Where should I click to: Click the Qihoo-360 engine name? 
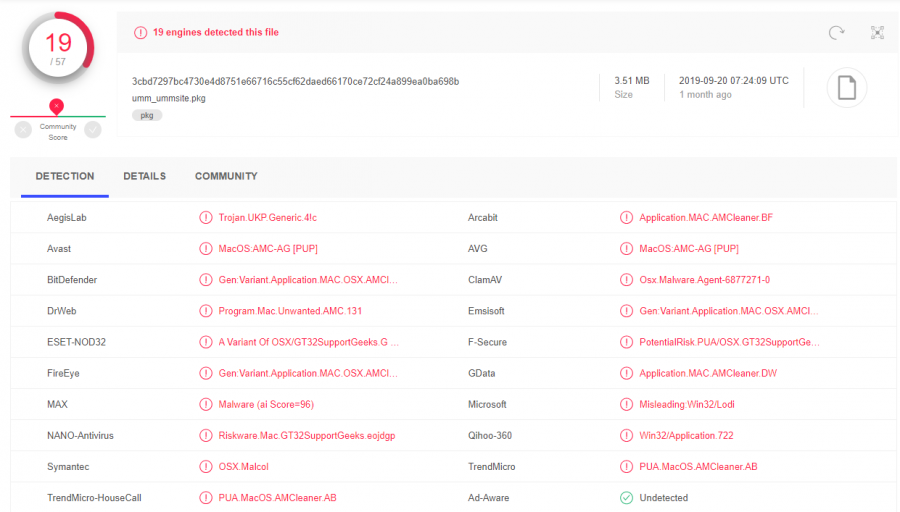coord(490,436)
